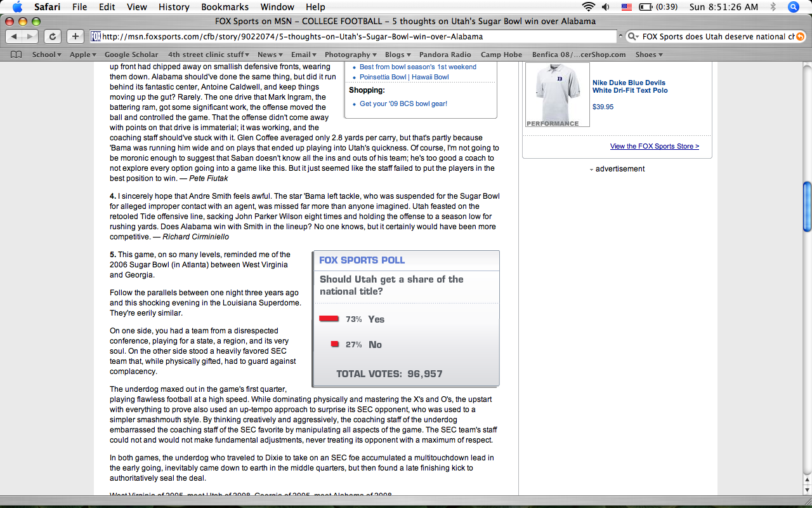Open the Edit menu
This screenshot has height=508, width=812.
coord(107,7)
